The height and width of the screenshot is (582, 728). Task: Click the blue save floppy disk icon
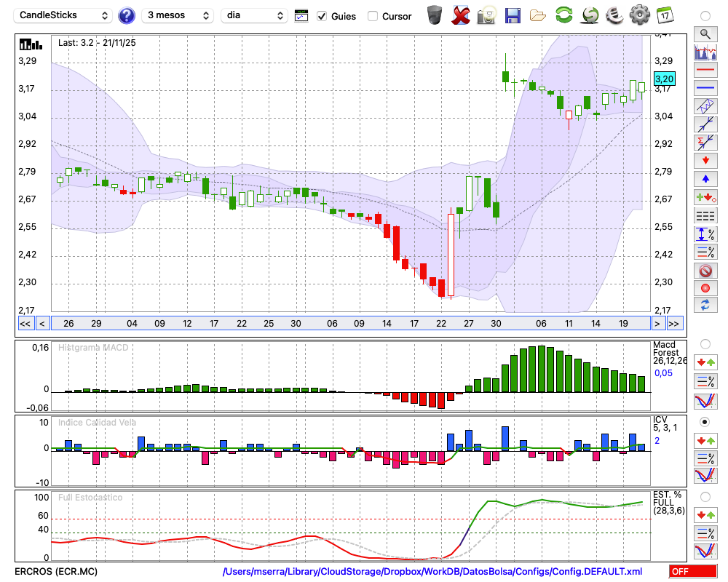click(513, 15)
